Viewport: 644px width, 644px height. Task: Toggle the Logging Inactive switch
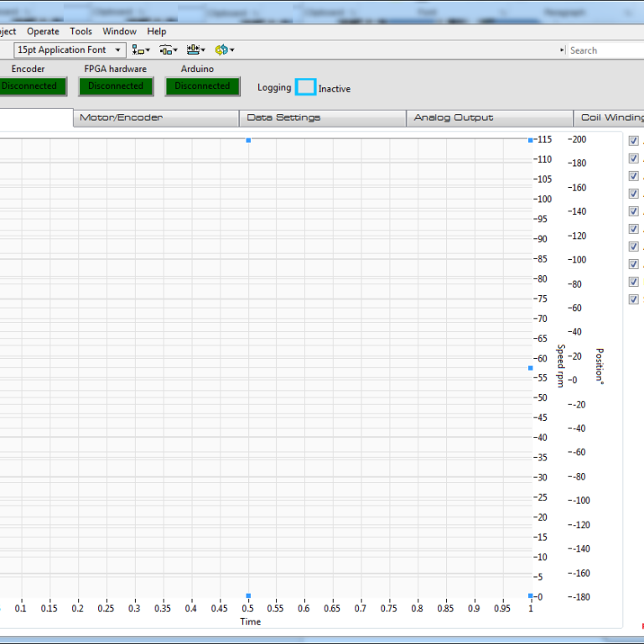[x=306, y=87]
